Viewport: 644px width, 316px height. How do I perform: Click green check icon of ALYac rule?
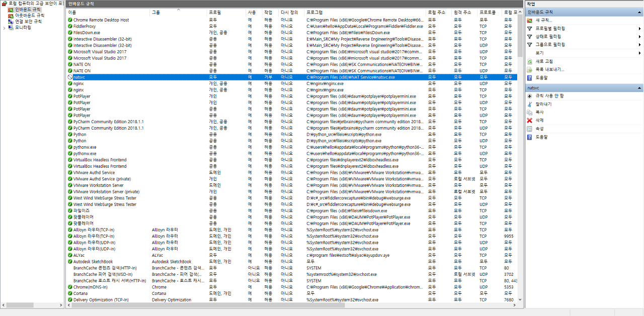pos(70,255)
